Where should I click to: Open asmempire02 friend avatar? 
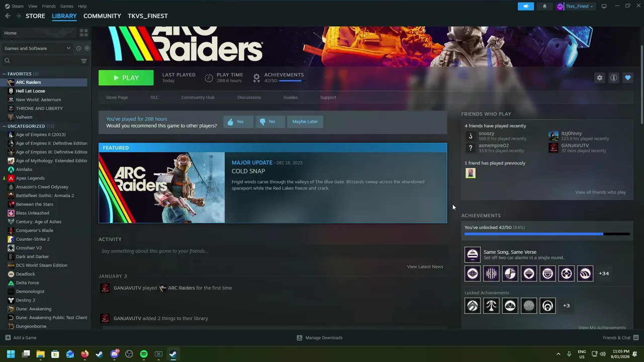click(470, 148)
